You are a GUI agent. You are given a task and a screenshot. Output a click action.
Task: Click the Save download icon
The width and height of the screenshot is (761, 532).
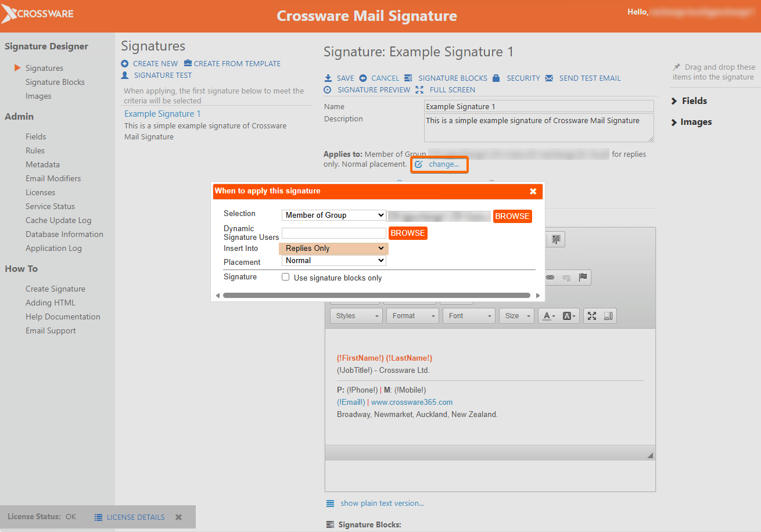pos(328,78)
